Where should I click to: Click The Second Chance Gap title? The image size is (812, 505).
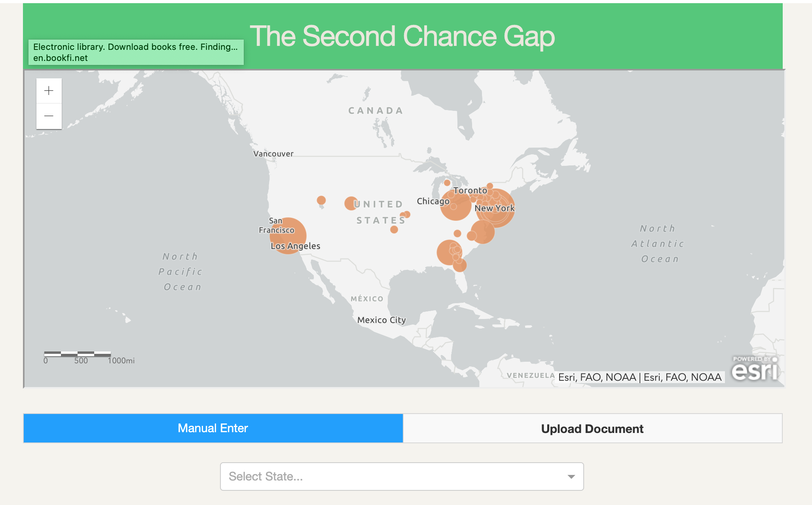(x=402, y=36)
